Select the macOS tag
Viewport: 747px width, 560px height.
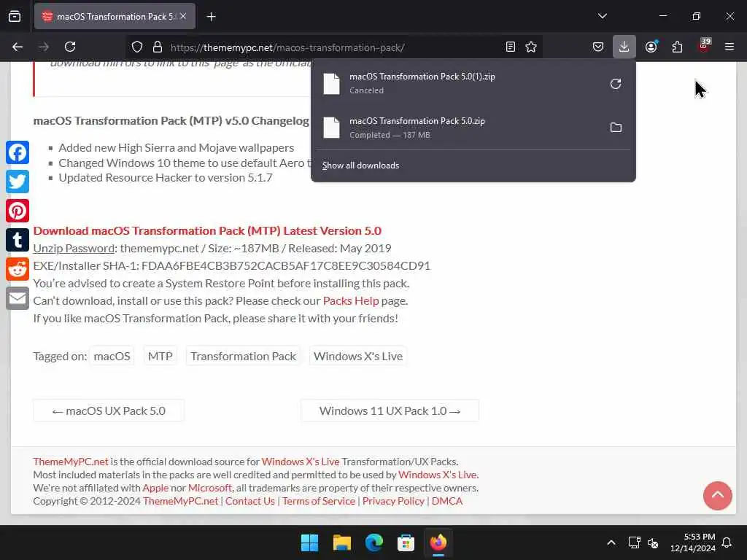tap(112, 356)
